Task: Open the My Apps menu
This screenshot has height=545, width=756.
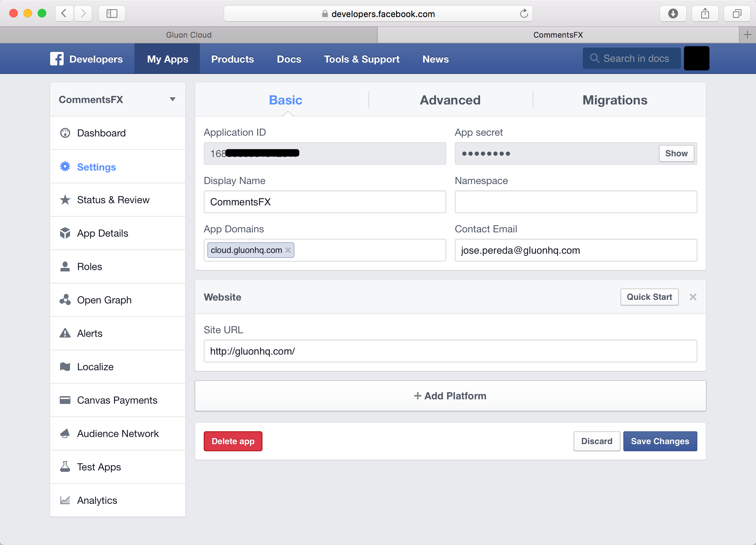Action: [167, 59]
